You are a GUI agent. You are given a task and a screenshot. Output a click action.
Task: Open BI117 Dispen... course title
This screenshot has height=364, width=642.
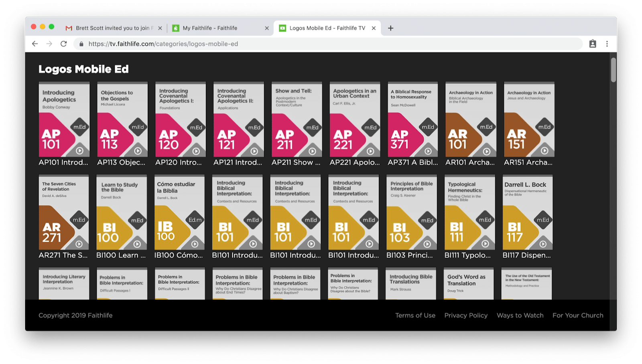[x=527, y=255]
